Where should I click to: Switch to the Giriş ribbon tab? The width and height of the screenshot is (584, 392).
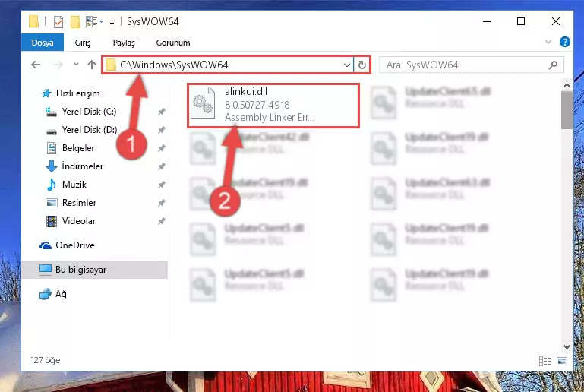pos(83,43)
